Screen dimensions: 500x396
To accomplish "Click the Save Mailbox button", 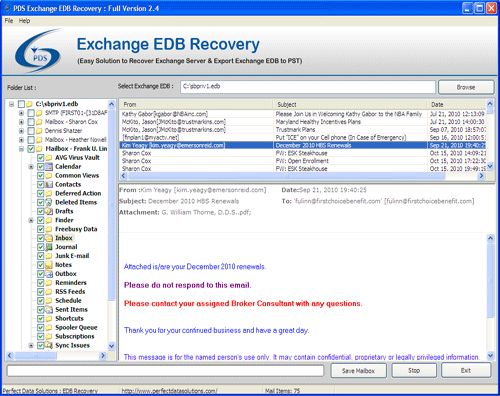I will (x=358, y=371).
